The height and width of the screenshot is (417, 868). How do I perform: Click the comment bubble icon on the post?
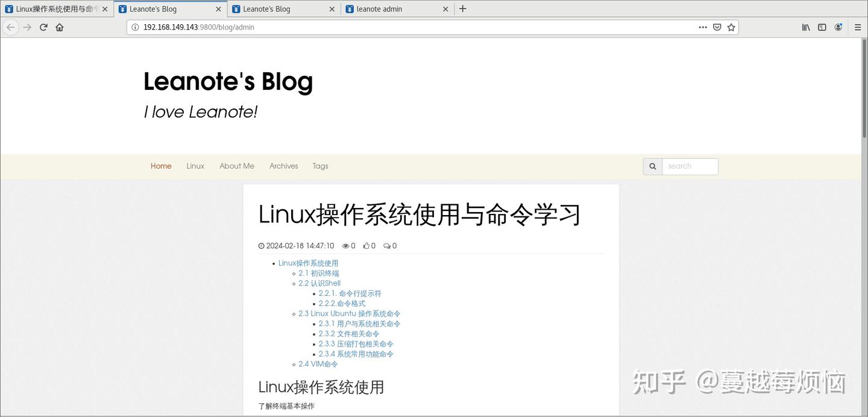pos(386,245)
